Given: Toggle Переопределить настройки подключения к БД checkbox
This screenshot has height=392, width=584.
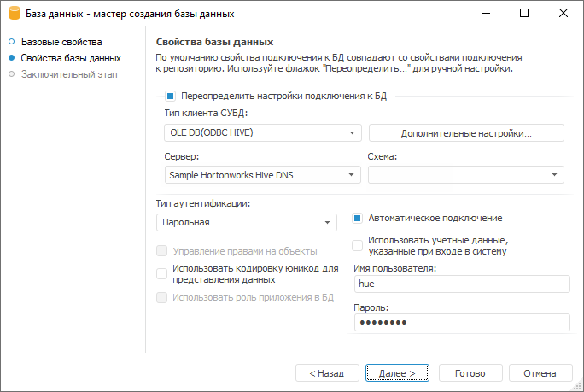Looking at the screenshot, I should (171, 97).
